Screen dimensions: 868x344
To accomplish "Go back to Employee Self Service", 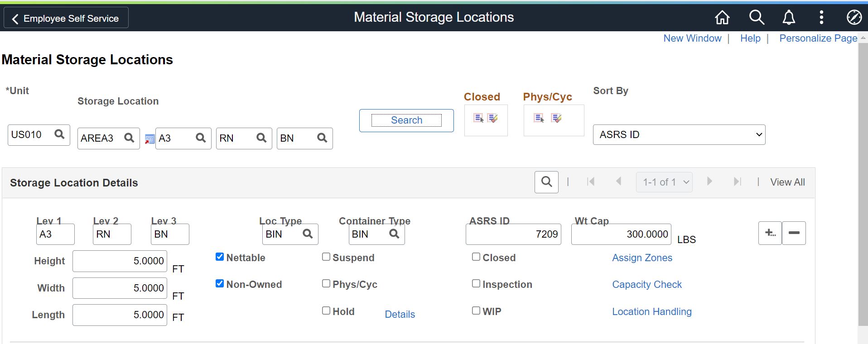I will 66,18.
